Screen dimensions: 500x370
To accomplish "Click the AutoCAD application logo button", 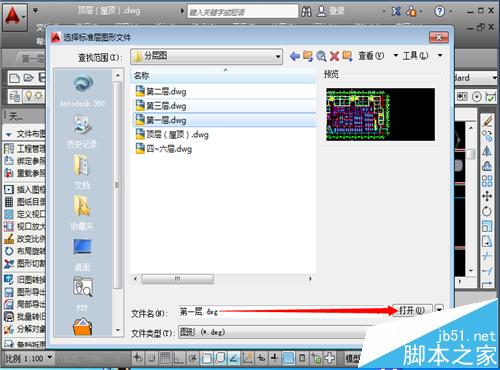I will pyautogui.click(x=14, y=17).
